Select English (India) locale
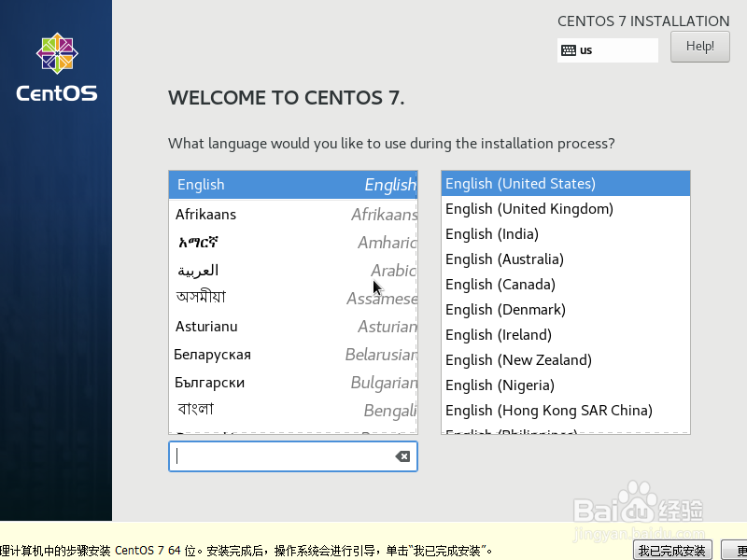The height and width of the screenshot is (560, 747). pyautogui.click(x=529, y=233)
